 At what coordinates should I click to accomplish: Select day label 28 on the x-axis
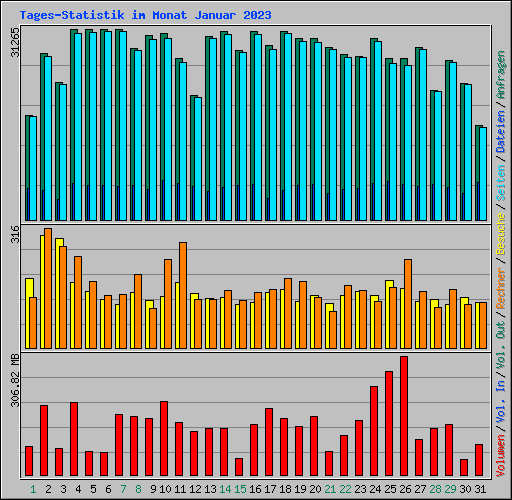[435, 489]
